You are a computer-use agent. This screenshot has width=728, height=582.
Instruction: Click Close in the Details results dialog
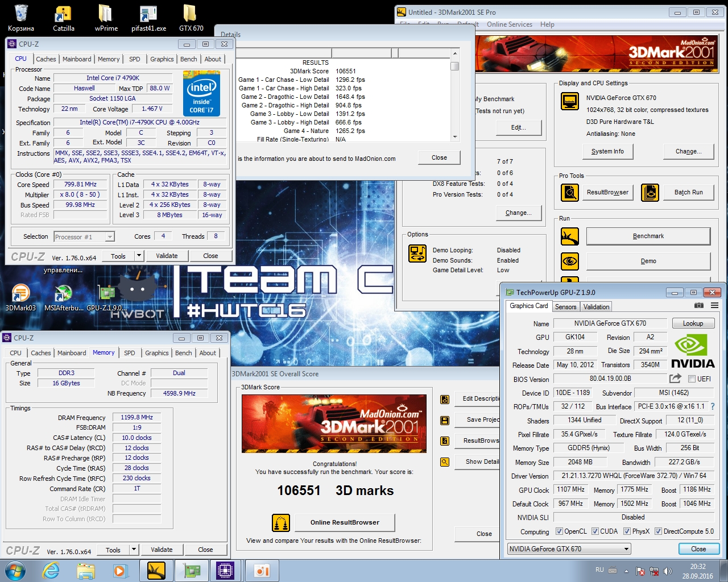click(439, 158)
